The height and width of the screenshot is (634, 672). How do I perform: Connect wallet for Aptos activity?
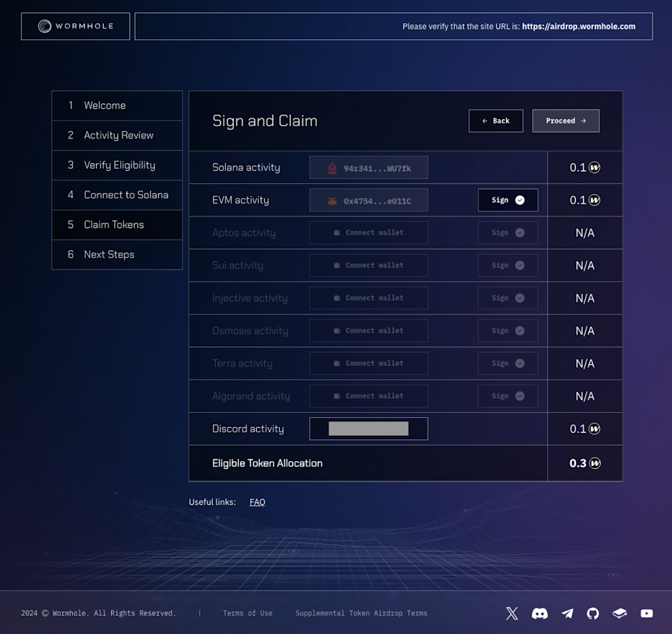(x=368, y=232)
